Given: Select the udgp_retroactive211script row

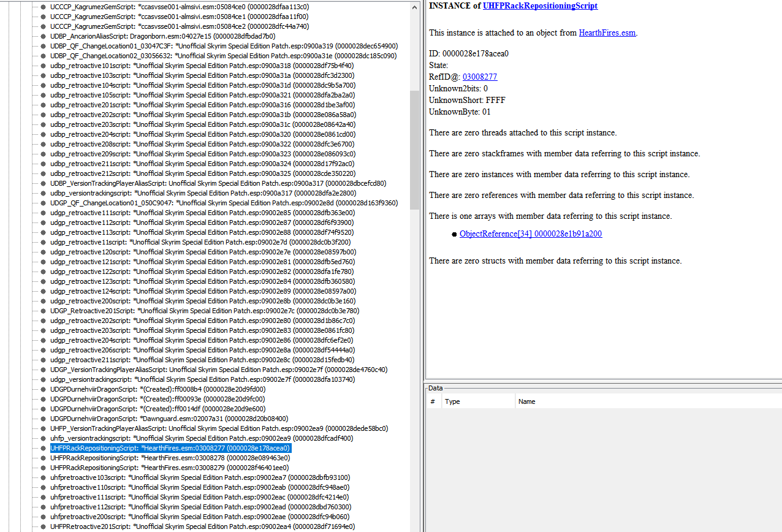Looking at the screenshot, I should (202, 360).
